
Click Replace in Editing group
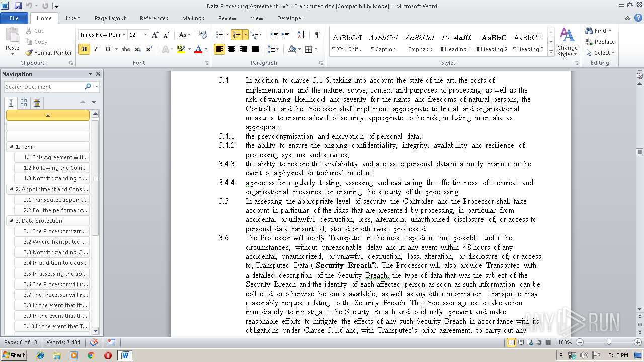click(600, 42)
